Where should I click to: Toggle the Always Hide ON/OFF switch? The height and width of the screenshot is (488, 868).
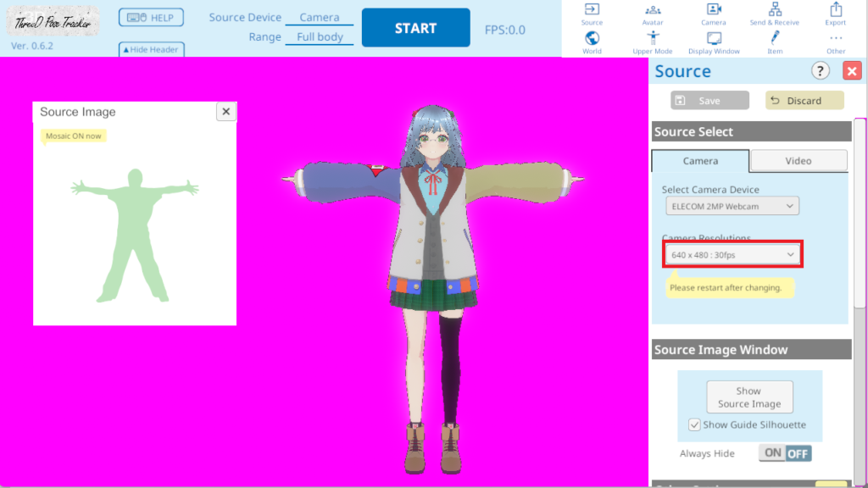point(785,453)
